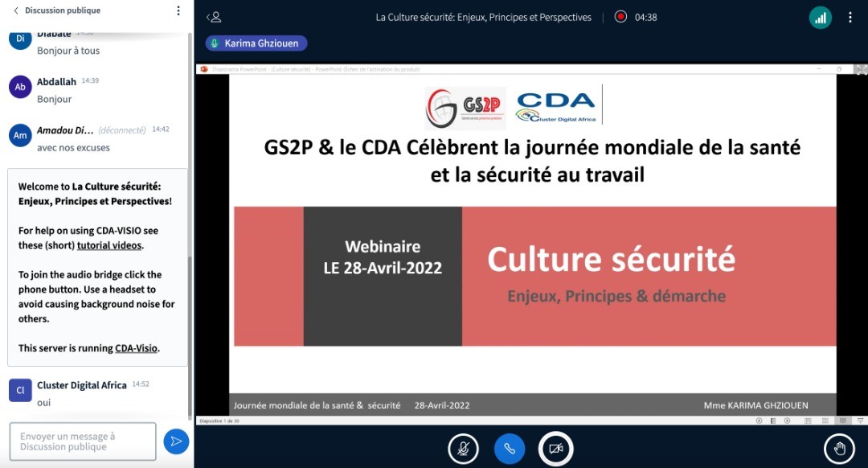
Task: Unmute using the microphone button
Action: pos(463,449)
